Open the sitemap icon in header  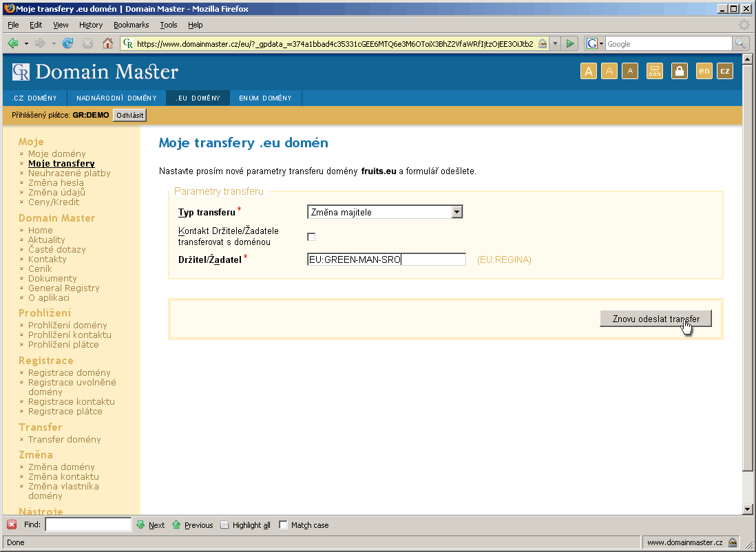[x=655, y=71]
